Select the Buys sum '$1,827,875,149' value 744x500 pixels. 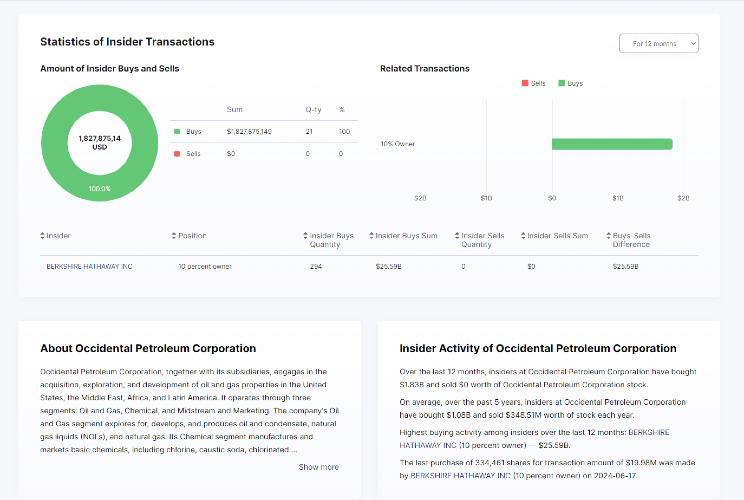[249, 132]
